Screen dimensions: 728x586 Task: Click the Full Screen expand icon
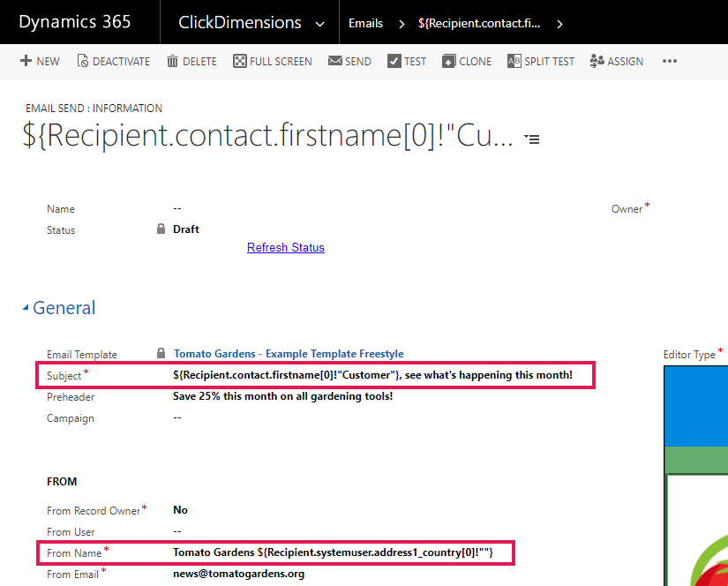pos(239,61)
